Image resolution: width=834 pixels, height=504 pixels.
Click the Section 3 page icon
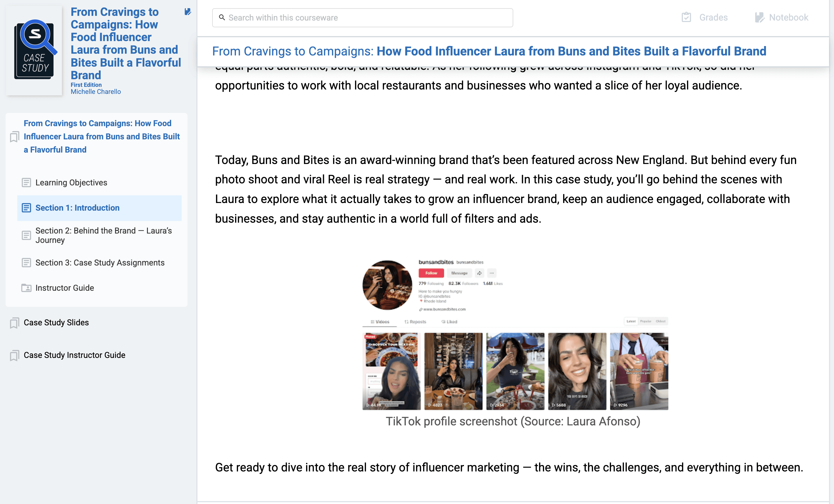(x=26, y=263)
